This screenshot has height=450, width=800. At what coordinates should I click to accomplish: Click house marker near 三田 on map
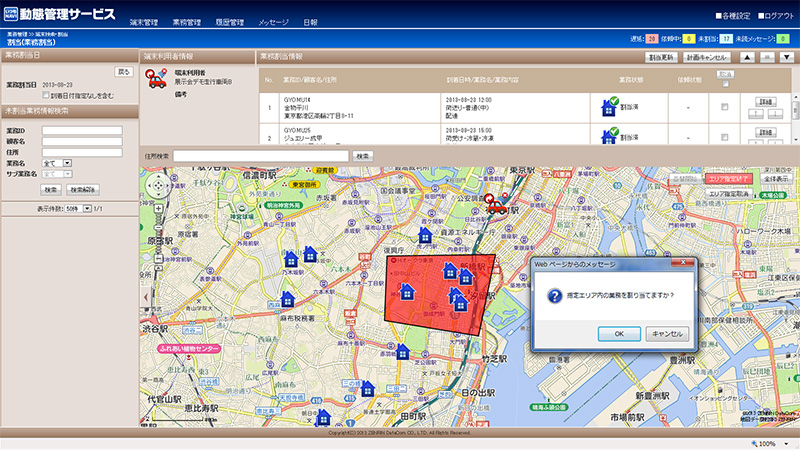point(368,389)
